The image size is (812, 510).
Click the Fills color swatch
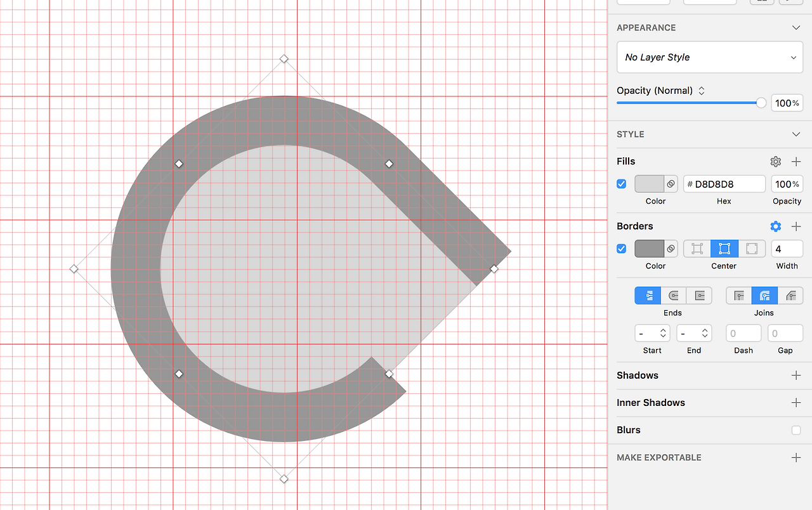(x=649, y=184)
